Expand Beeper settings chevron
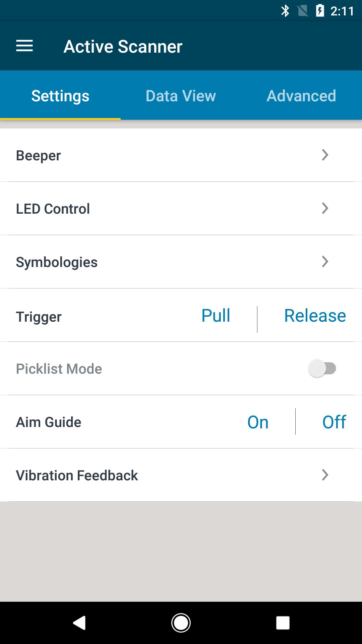The height and width of the screenshot is (644, 362). coord(325,155)
